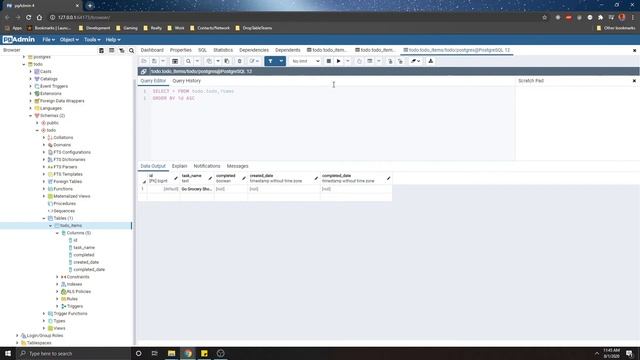Open the Tools menu
Image resolution: width=640 pixels, height=360 pixels.
point(92,40)
